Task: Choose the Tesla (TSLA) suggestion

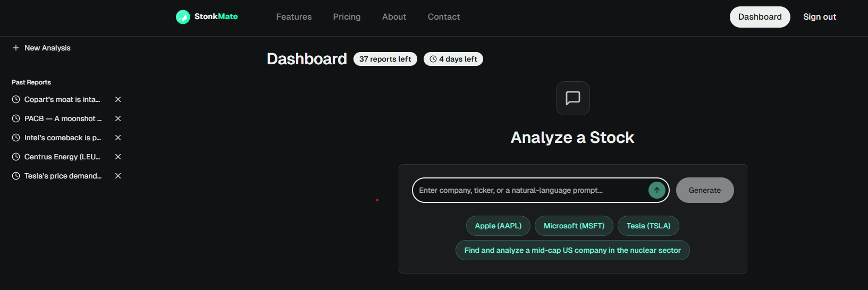Action: pos(648,226)
